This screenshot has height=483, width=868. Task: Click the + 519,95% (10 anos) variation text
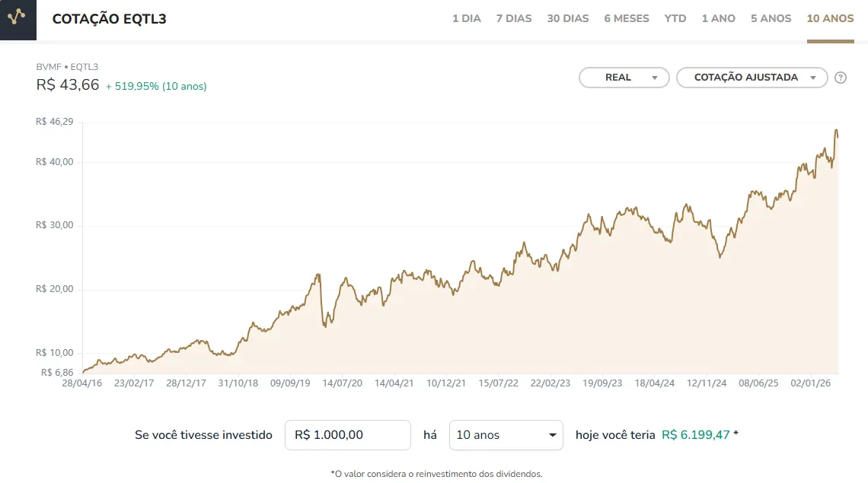tap(156, 86)
